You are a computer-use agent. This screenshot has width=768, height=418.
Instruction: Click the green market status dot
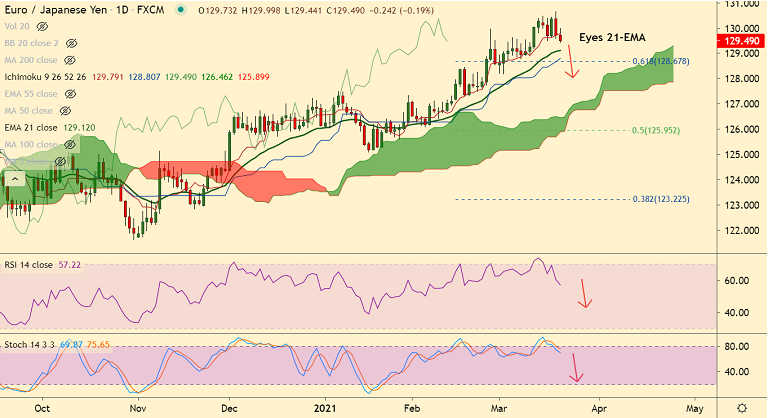182,10
